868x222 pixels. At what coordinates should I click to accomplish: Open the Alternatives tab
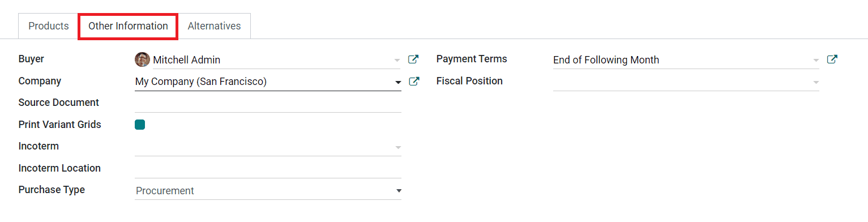[x=214, y=26]
